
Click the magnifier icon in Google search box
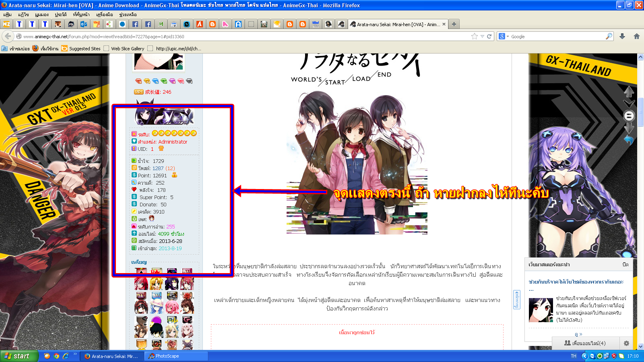pyautogui.click(x=609, y=36)
